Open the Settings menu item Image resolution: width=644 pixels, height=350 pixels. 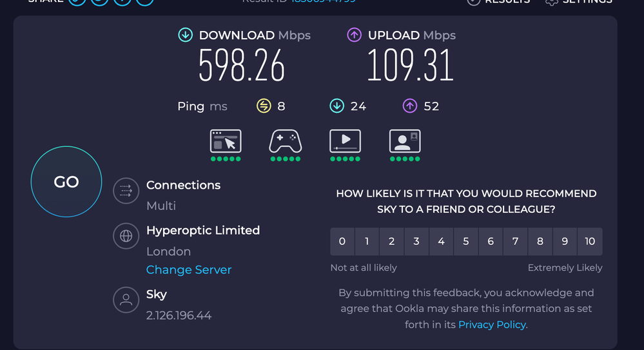click(578, 2)
